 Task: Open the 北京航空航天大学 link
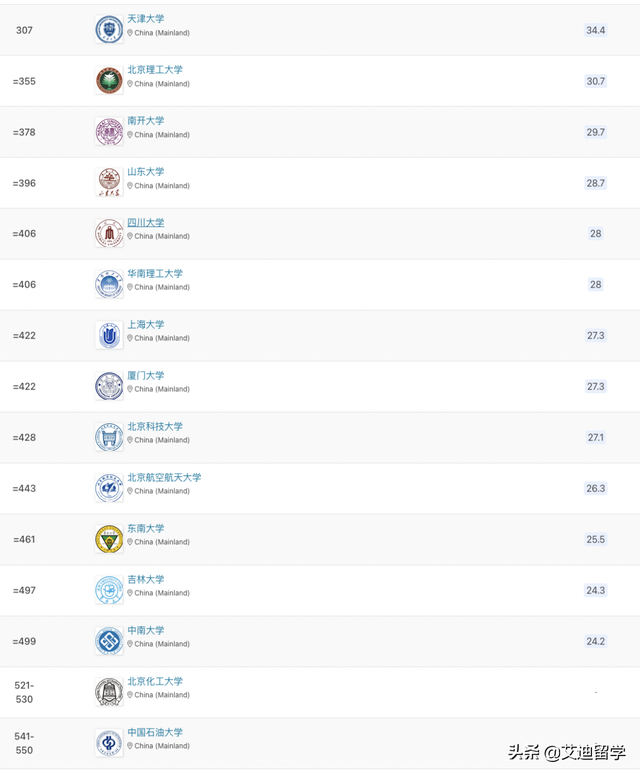(x=165, y=477)
